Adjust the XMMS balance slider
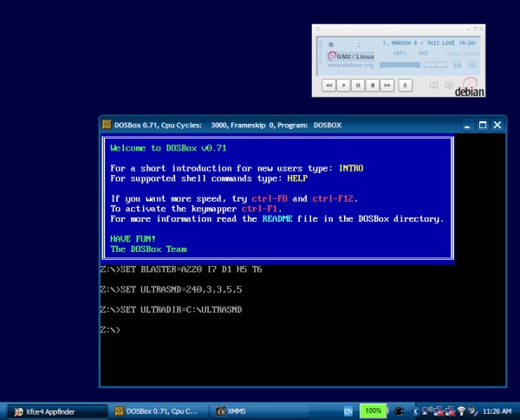Viewport: 520px width, 420px height. (x=435, y=65)
